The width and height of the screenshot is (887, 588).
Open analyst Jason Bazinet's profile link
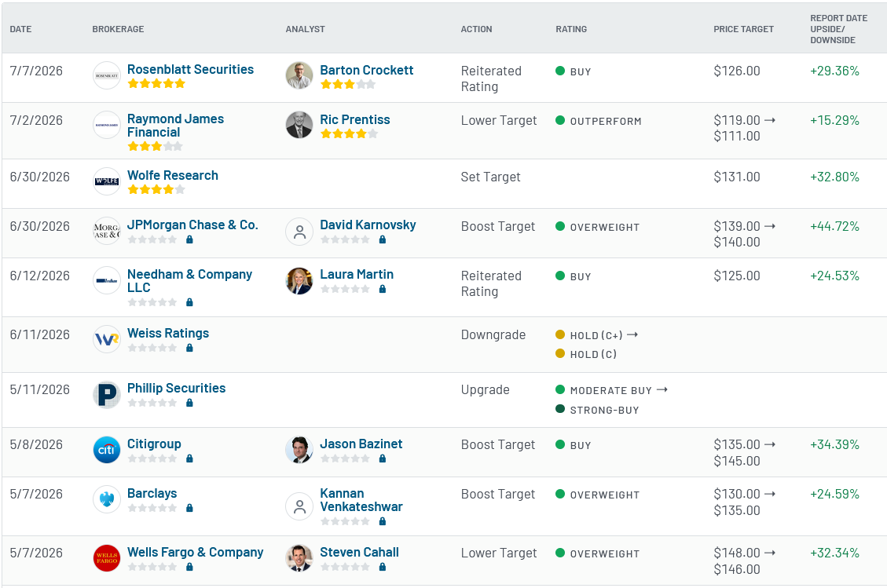361,444
